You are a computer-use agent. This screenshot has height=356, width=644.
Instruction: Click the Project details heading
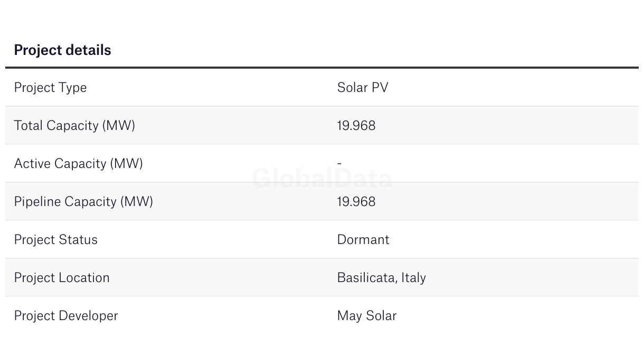(x=62, y=50)
